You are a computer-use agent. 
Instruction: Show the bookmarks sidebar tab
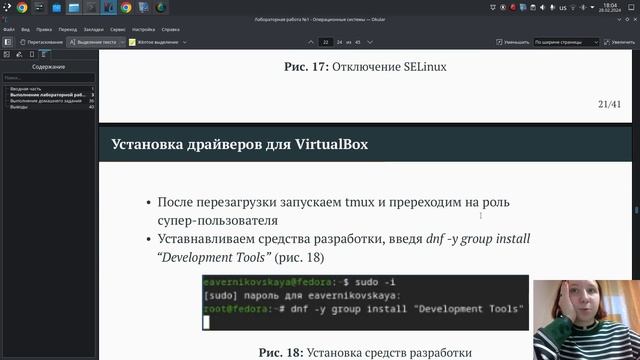click(32, 54)
